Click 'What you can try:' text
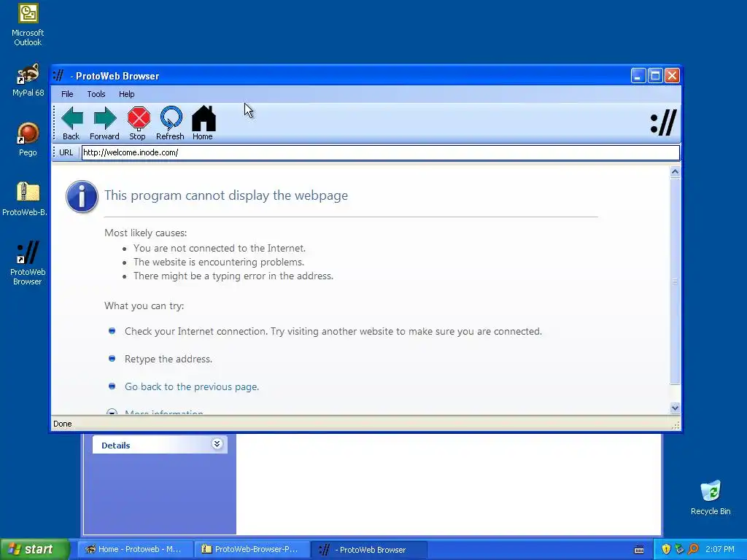 point(144,306)
